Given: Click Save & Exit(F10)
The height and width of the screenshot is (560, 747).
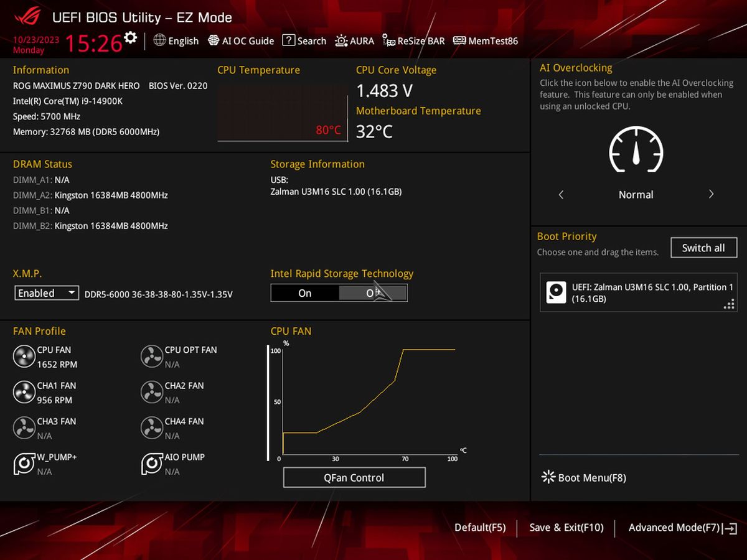Looking at the screenshot, I should (x=566, y=528).
